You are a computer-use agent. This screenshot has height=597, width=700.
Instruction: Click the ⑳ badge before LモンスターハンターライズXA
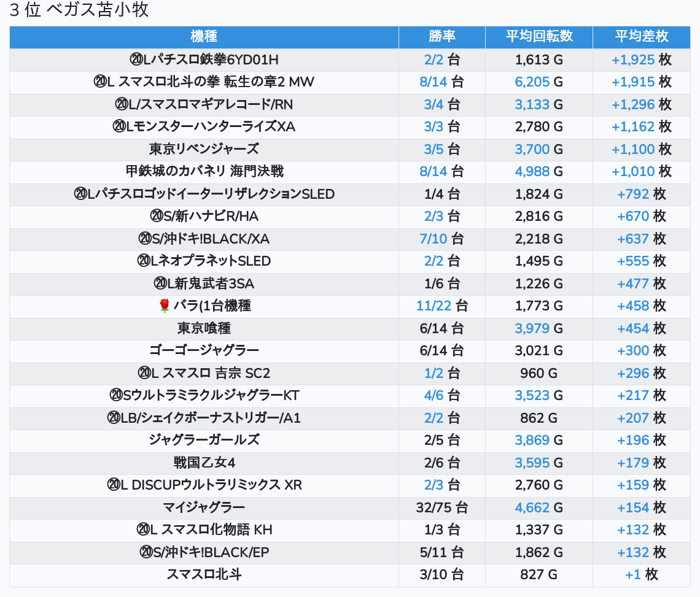coord(119,127)
